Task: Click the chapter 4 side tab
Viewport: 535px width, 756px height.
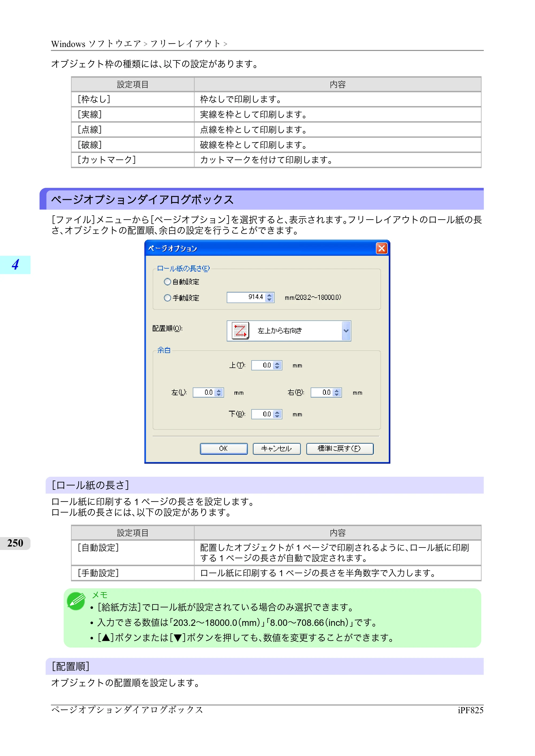Action: tap(15, 265)
